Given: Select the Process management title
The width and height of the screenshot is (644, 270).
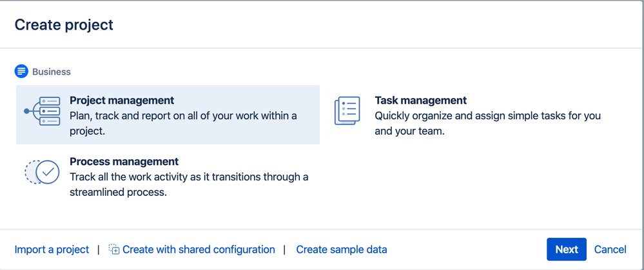Looking at the screenshot, I should [x=124, y=161].
